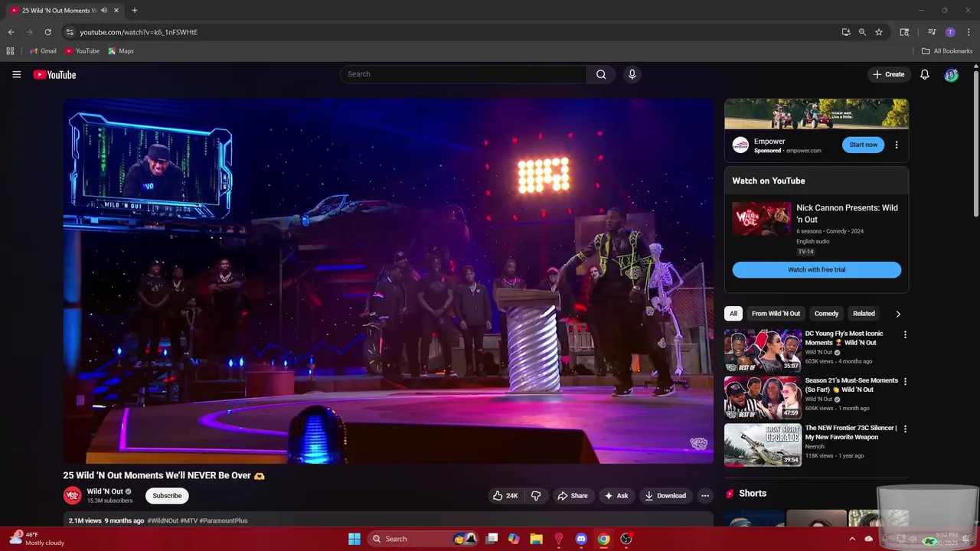Click Start now on Empower ad
Viewport: 980px width, 551px height.
coord(863,145)
